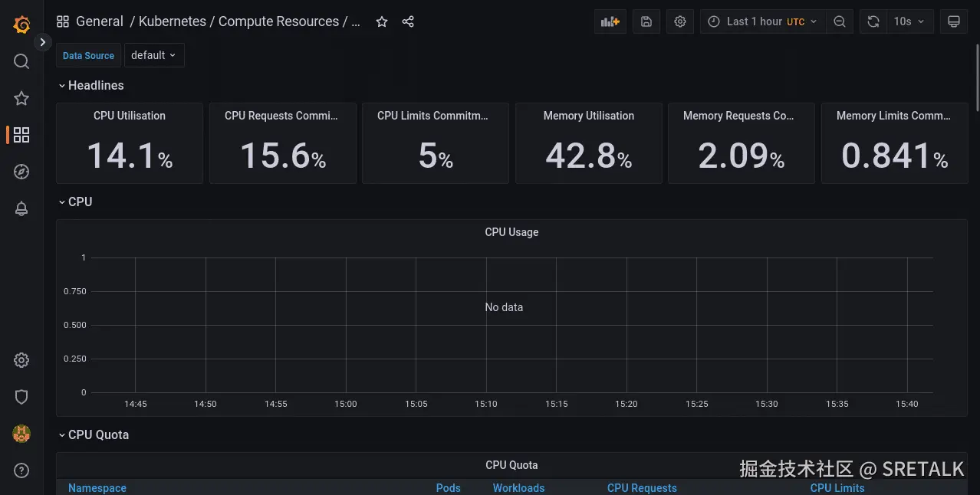Open the default data source dropdown
The width and height of the screenshot is (980, 495).
click(154, 55)
